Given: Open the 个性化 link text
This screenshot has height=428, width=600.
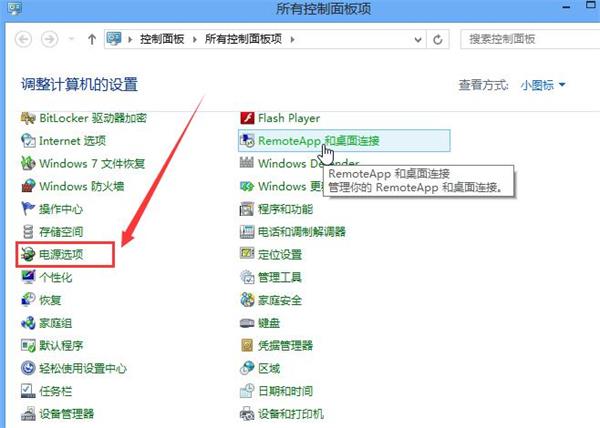Looking at the screenshot, I should click(55, 277).
